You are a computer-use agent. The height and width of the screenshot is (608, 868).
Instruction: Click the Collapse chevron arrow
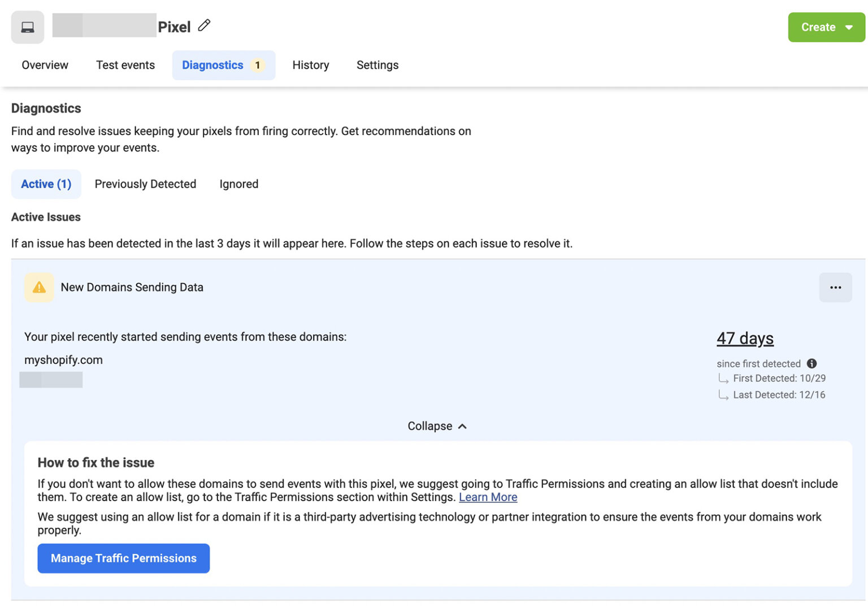click(x=463, y=425)
